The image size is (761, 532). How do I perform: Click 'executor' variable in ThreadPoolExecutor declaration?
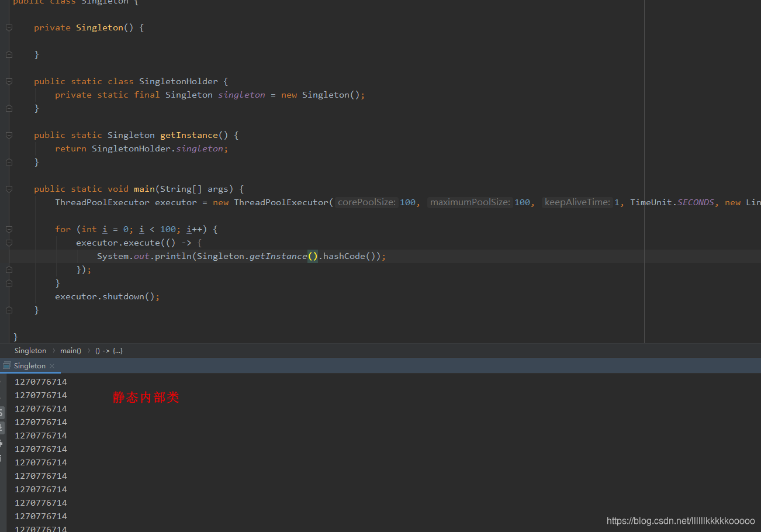pos(176,202)
